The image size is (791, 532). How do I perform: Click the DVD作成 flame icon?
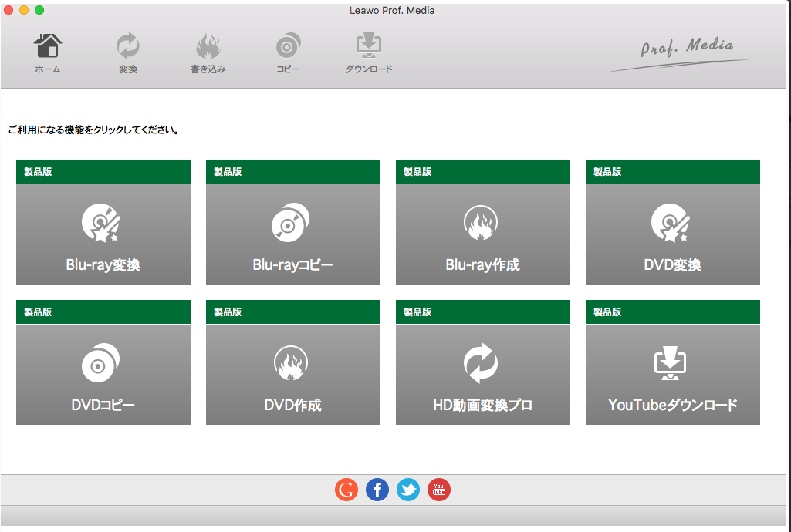coord(291,363)
